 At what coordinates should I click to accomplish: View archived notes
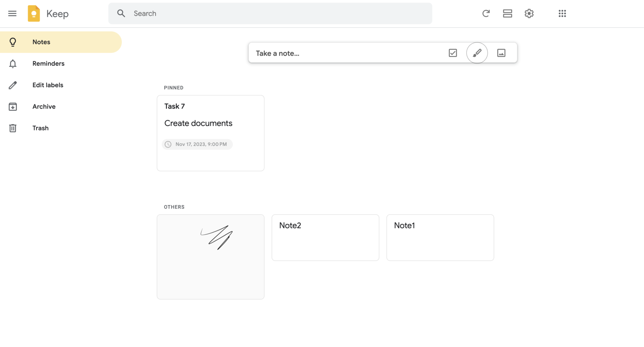point(44,106)
